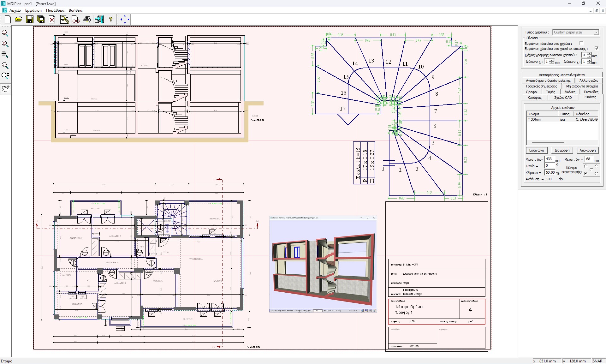Click the Save All multiple-floppies icon
The width and height of the screenshot is (606, 364).
41,20
